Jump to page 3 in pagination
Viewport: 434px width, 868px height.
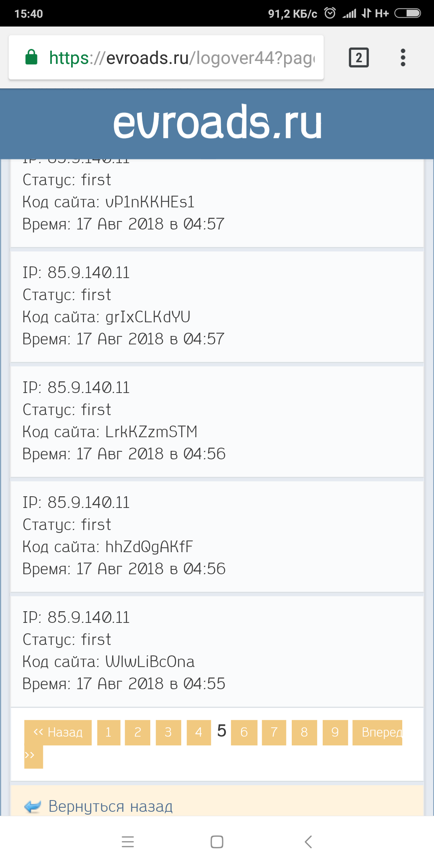coord(168,732)
